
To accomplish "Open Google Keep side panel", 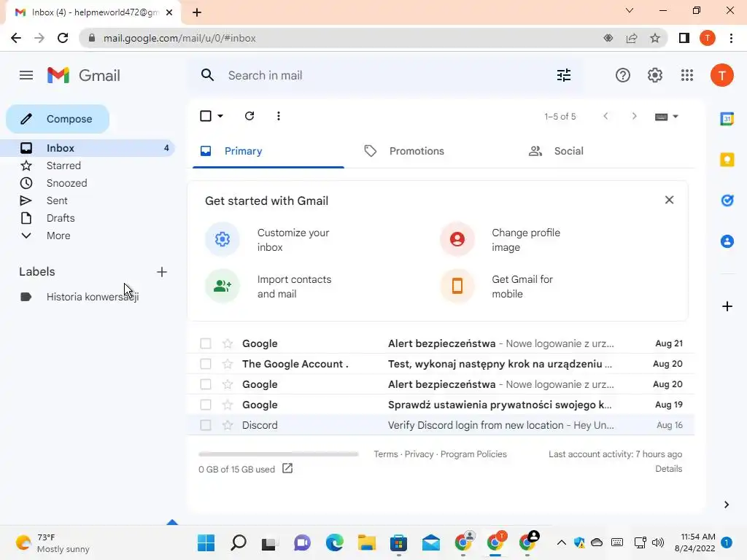I will tap(727, 160).
